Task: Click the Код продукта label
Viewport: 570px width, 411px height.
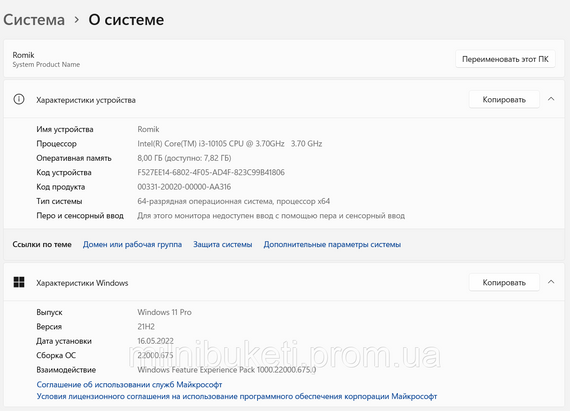Action: [60, 187]
